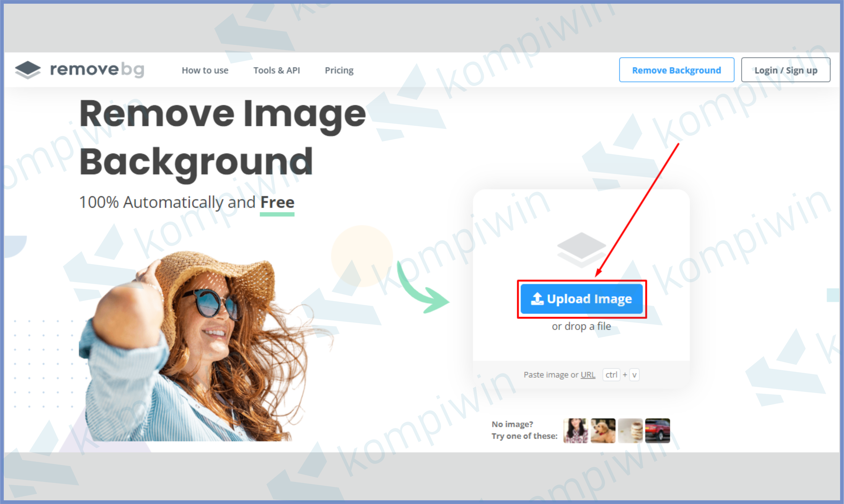Open Tools & API menu item
Screen dimensions: 844x504
click(x=276, y=70)
